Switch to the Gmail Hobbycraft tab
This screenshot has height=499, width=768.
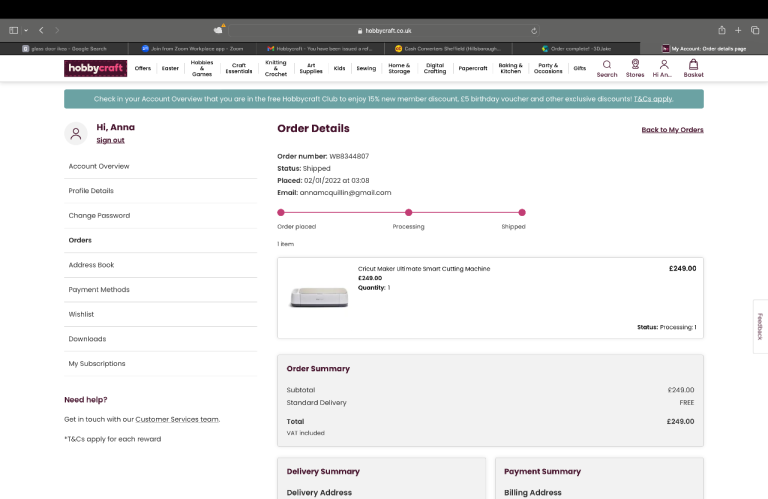[320, 48]
